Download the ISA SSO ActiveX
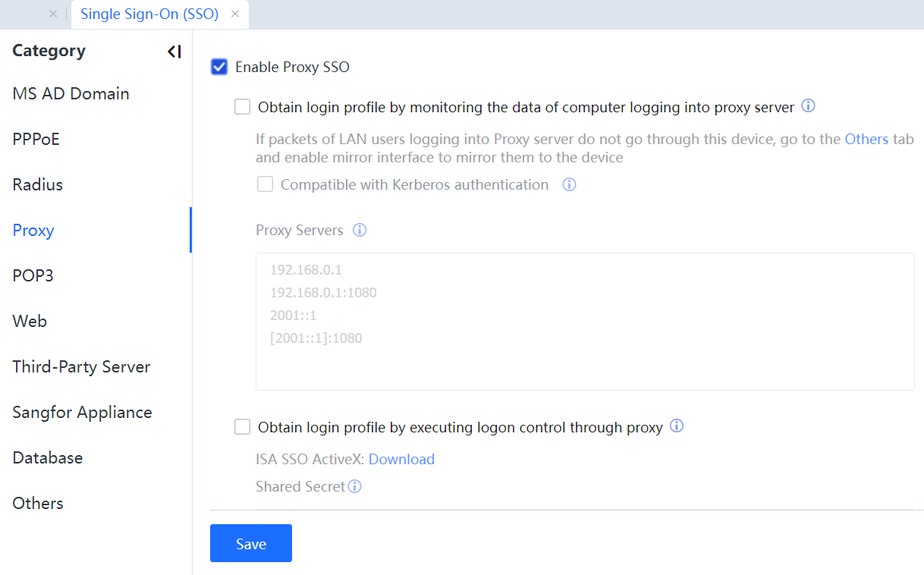The image size is (924, 575). 401,459
